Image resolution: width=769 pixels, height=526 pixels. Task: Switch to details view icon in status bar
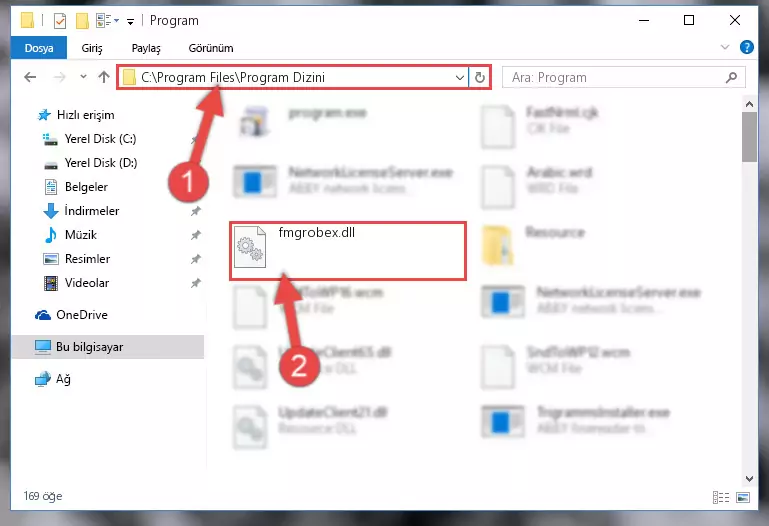click(x=720, y=498)
